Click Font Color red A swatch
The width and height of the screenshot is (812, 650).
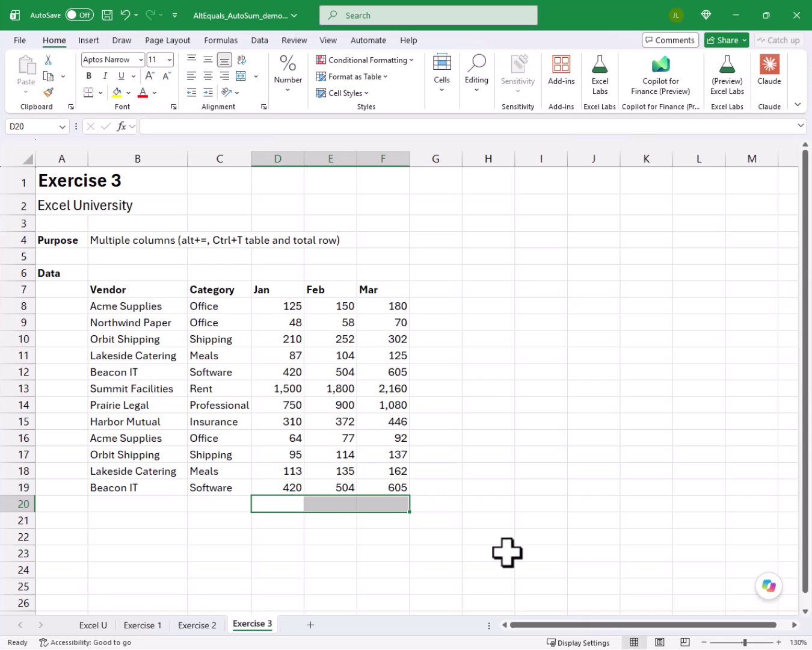(x=143, y=93)
